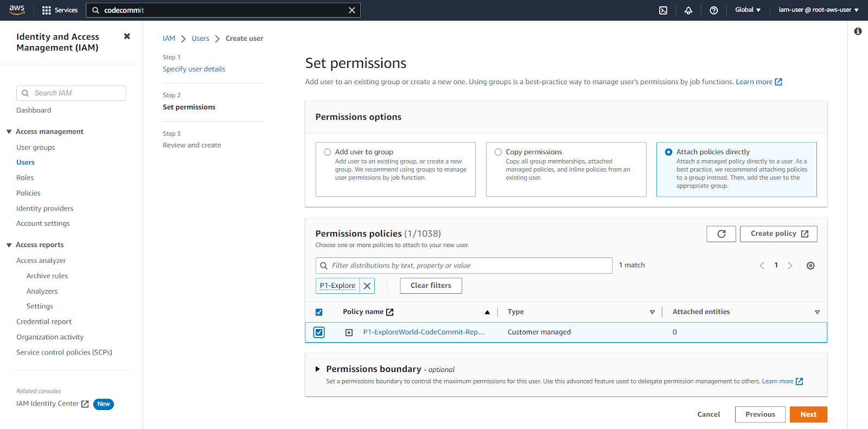
Task: Select the Add user to group option
Action: pos(328,152)
